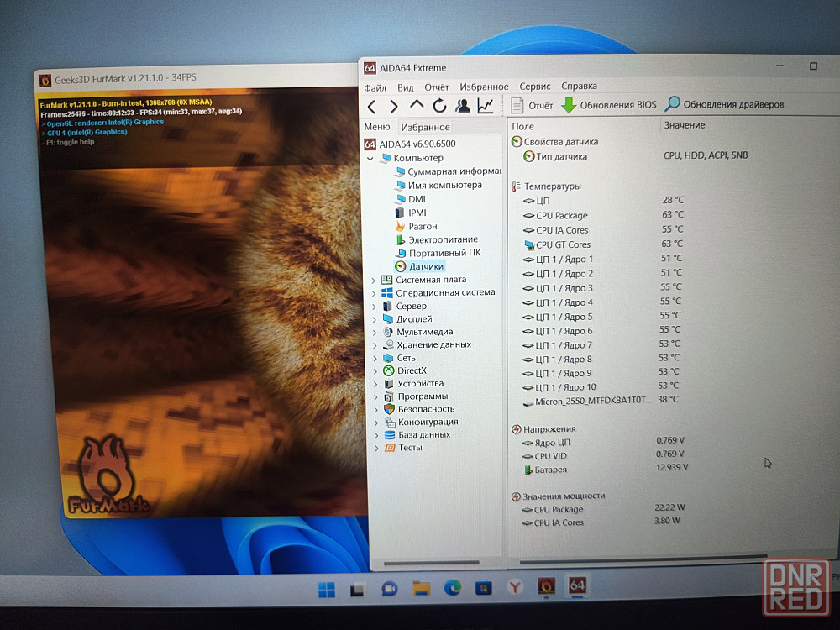Expand the DirectX node

click(x=375, y=370)
